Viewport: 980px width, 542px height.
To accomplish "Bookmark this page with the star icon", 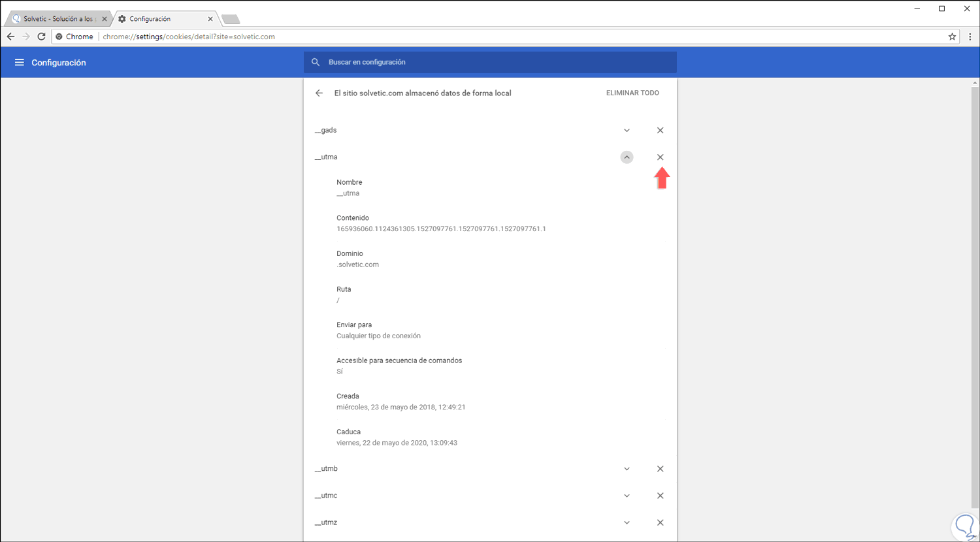I will (x=952, y=37).
